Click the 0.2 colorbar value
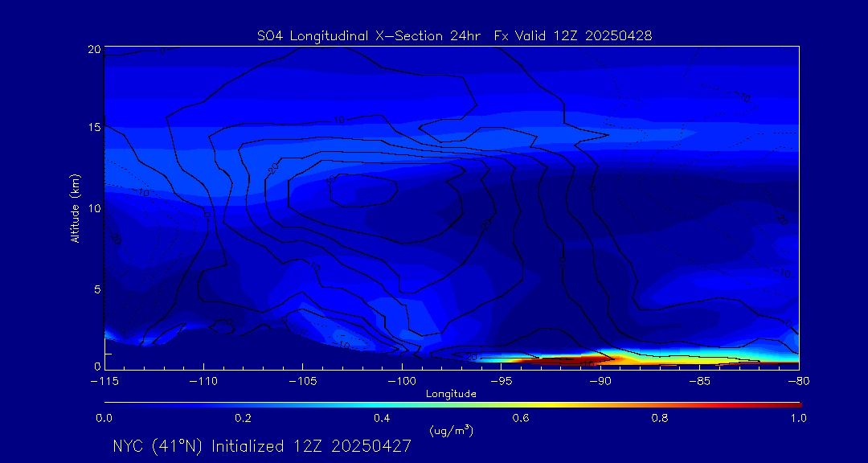The image size is (868, 463). 243,418
